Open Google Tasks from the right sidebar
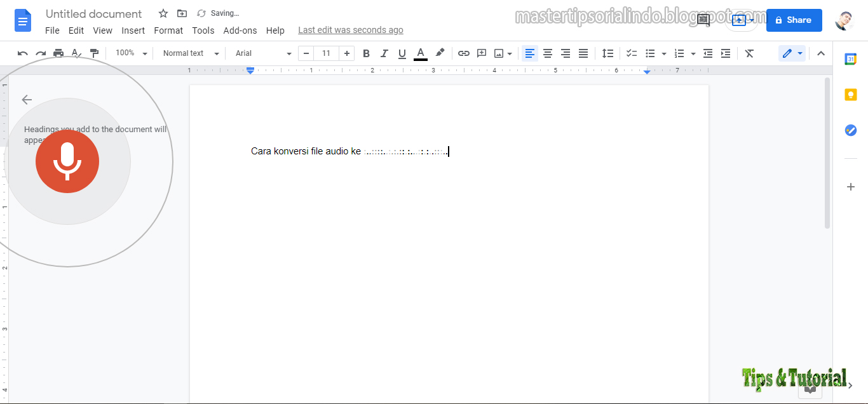Image resolution: width=868 pixels, height=404 pixels. coord(850,130)
